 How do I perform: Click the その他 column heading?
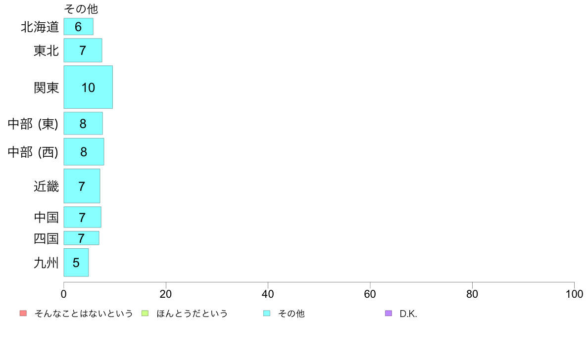[x=81, y=8]
